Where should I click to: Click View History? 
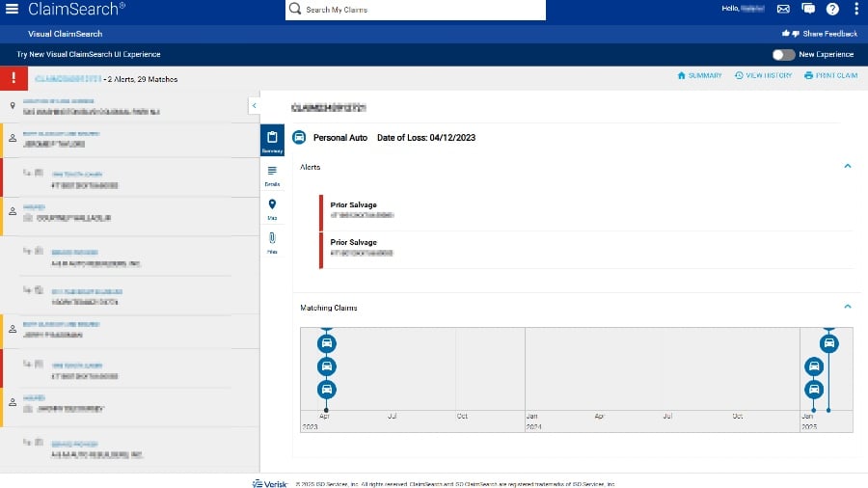764,75
